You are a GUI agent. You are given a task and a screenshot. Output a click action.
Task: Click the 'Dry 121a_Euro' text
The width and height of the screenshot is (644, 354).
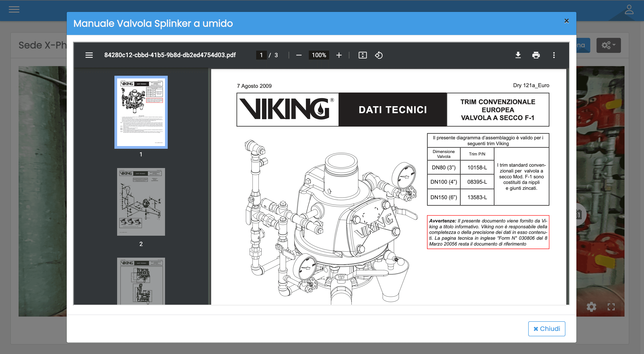tap(531, 85)
